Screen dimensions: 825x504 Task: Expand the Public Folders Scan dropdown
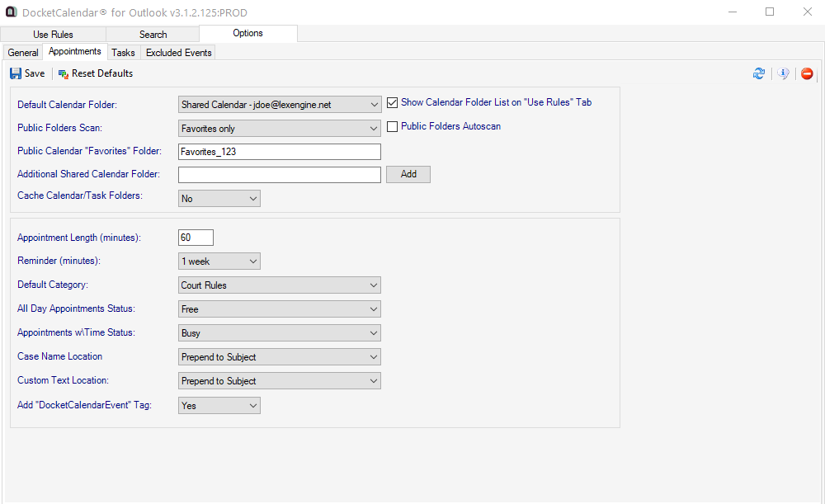coord(280,129)
